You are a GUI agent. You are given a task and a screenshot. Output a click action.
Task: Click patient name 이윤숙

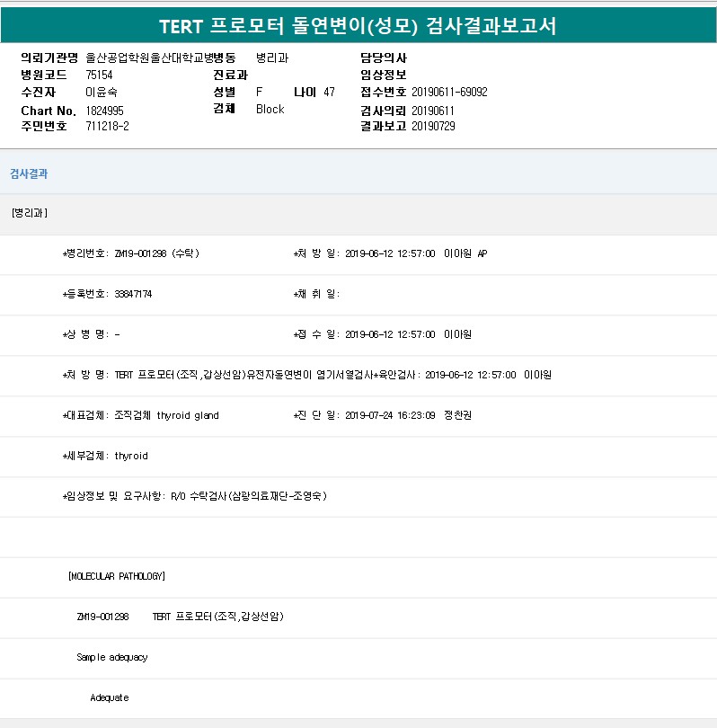102,92
